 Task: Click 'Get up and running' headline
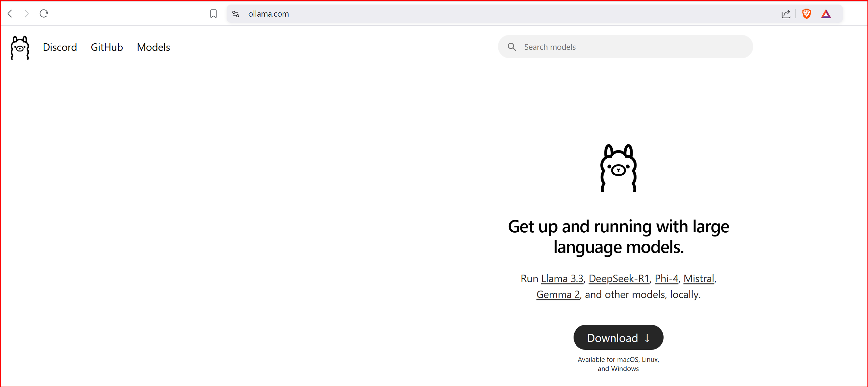[618, 236]
